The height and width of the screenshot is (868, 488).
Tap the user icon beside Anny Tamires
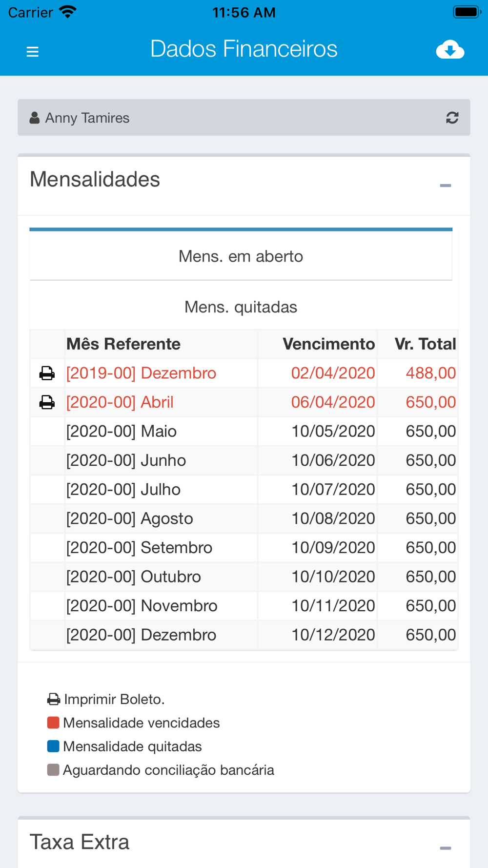coord(34,118)
